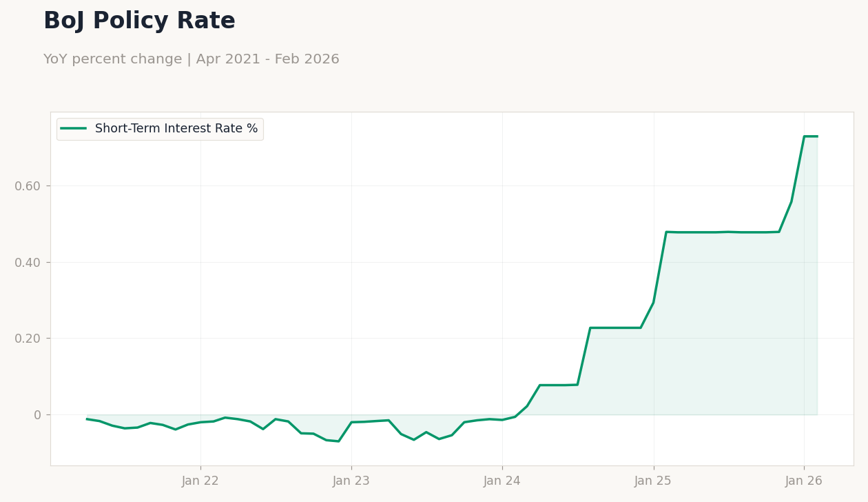
Task: Click the 0 y-axis label
Action: [37, 415]
